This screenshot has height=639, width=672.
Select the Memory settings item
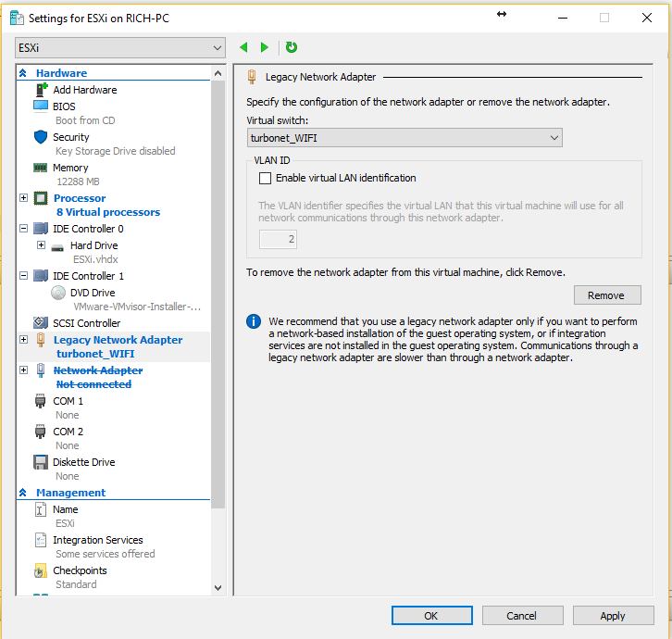click(x=70, y=168)
